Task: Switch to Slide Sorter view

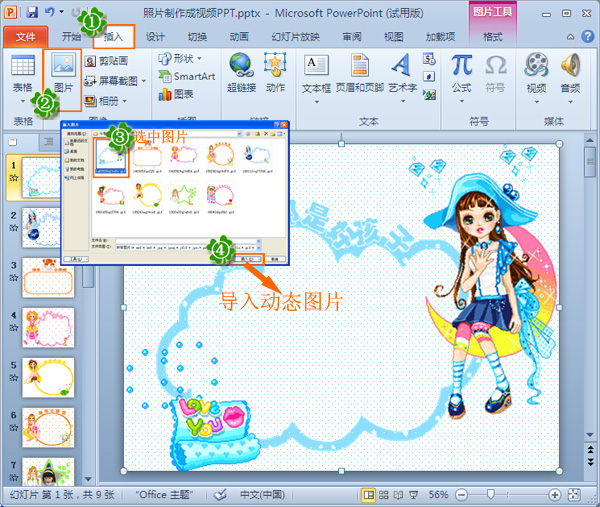Action: (x=384, y=495)
